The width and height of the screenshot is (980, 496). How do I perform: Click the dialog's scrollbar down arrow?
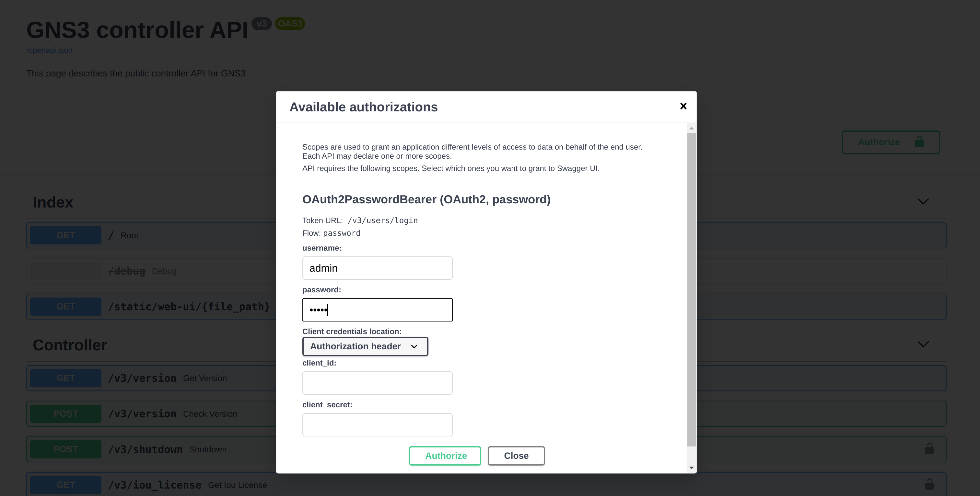click(691, 468)
